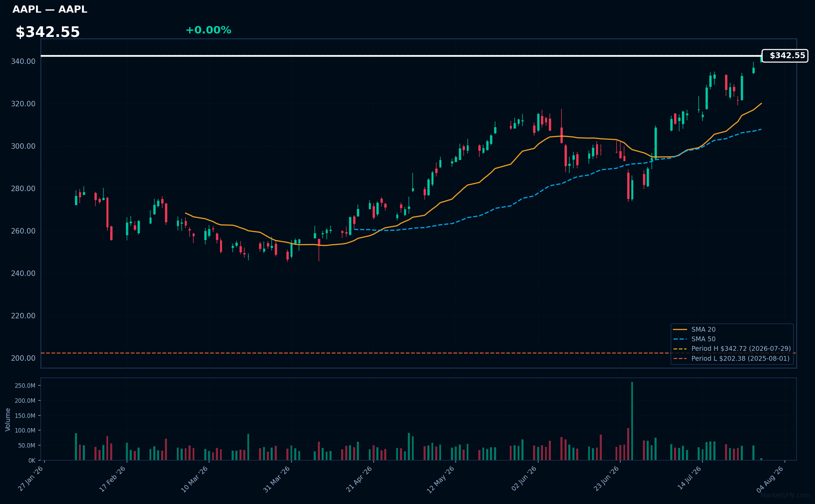Click the Volume axis title

click(x=8, y=420)
